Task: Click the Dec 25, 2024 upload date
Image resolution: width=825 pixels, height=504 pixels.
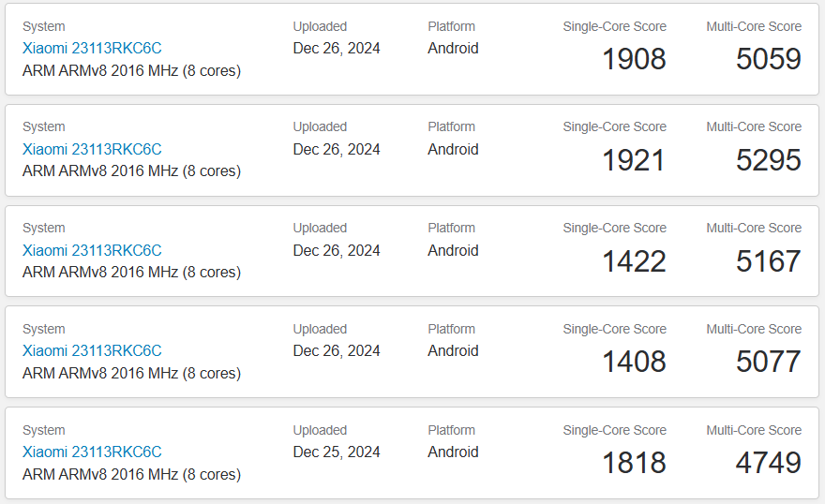Action: tap(337, 452)
